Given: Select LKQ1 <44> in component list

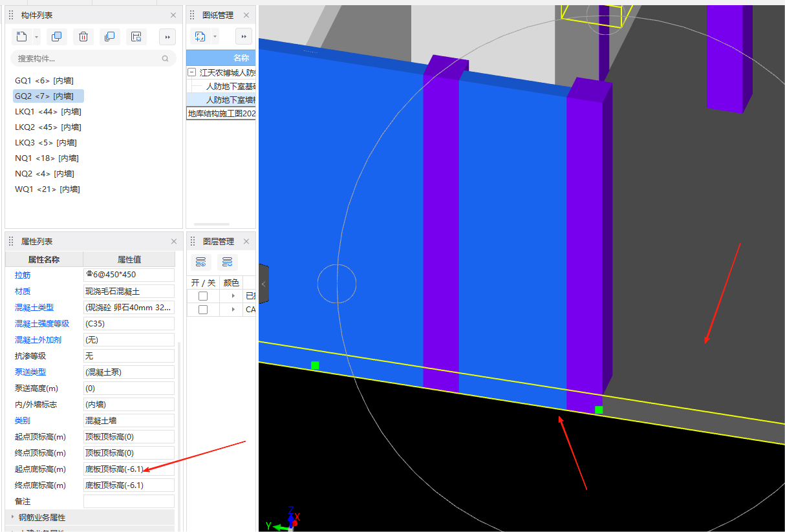Looking at the screenshot, I should coord(48,112).
